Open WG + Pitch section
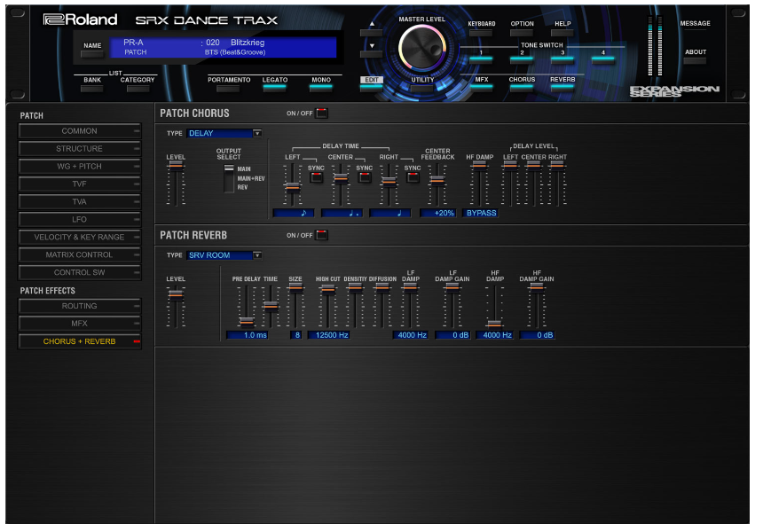 (x=79, y=167)
